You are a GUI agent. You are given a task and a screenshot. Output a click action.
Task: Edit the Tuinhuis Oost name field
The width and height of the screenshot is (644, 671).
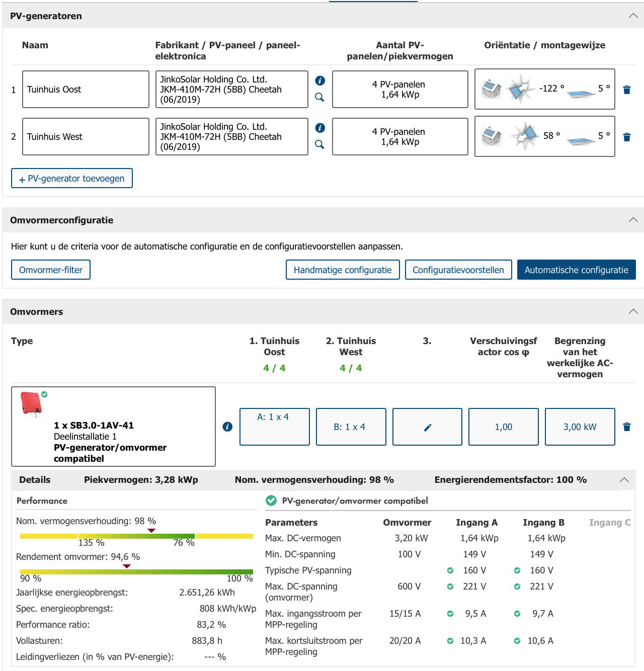click(x=86, y=89)
